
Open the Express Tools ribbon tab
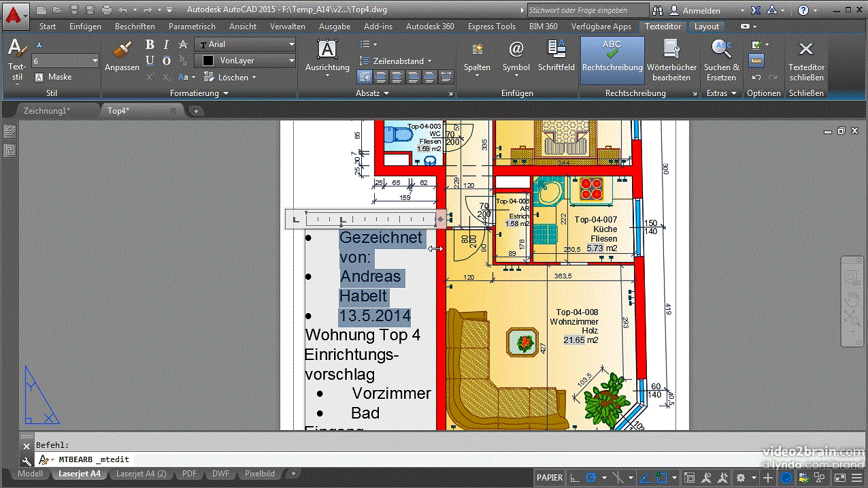pyautogui.click(x=491, y=27)
